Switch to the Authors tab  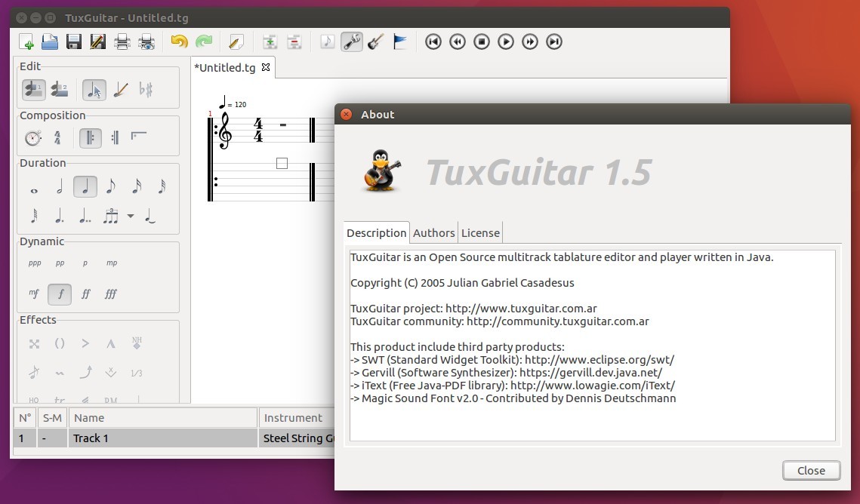pyautogui.click(x=433, y=232)
